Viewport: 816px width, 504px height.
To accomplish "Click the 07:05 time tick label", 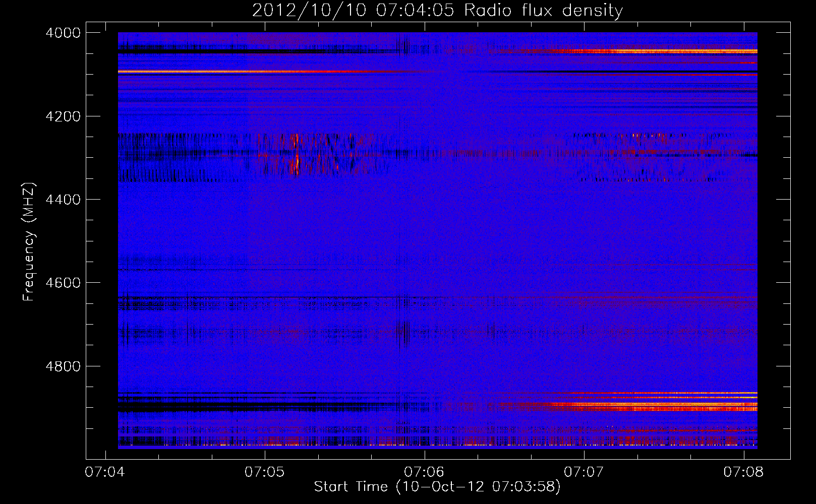I will [x=264, y=472].
